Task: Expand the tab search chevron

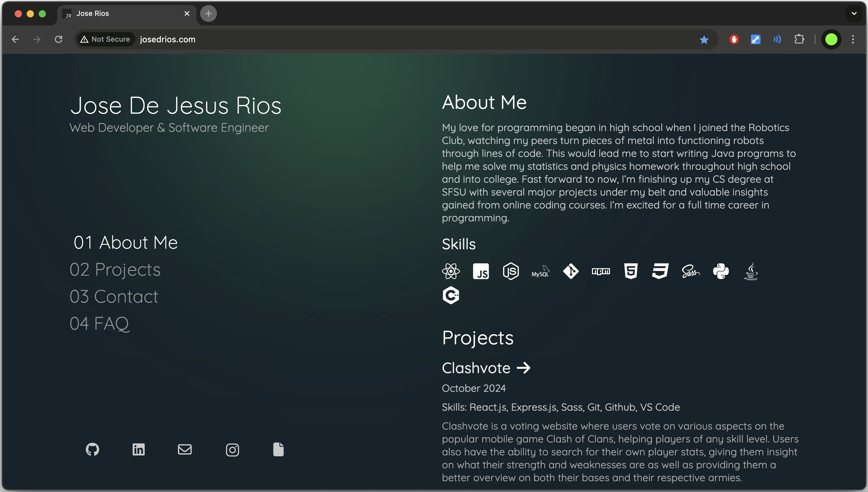Action: pos(854,13)
